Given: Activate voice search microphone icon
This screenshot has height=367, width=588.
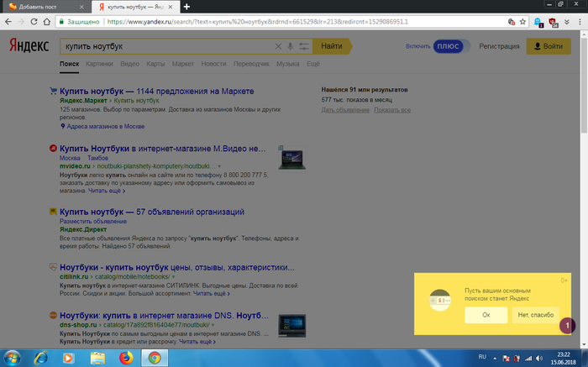Looking at the screenshot, I should (291, 46).
